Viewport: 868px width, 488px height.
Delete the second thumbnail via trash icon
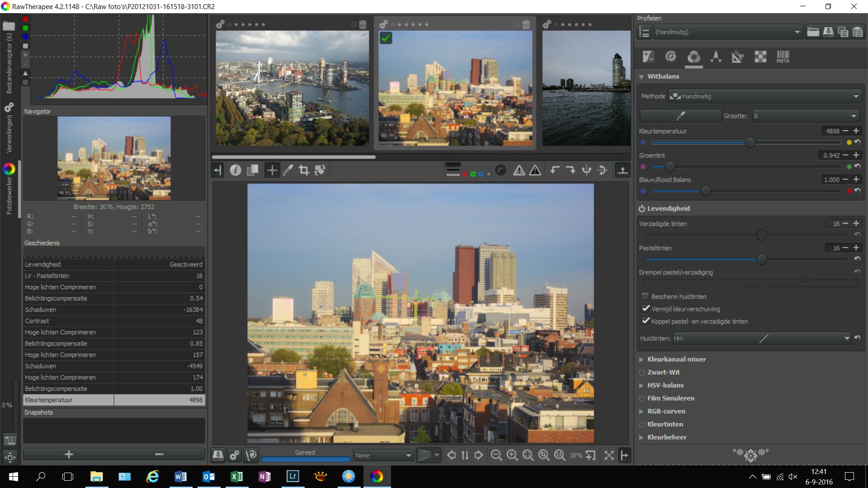526,25
